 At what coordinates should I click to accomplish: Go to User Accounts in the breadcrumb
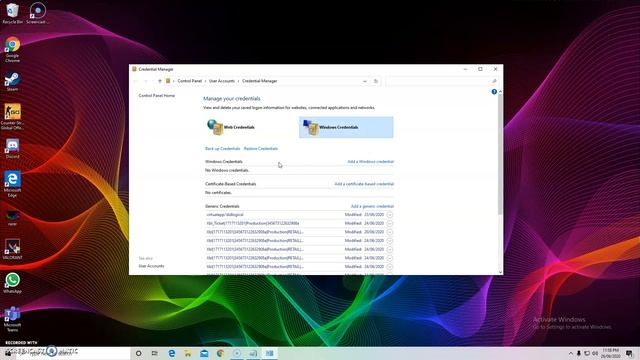click(x=222, y=81)
